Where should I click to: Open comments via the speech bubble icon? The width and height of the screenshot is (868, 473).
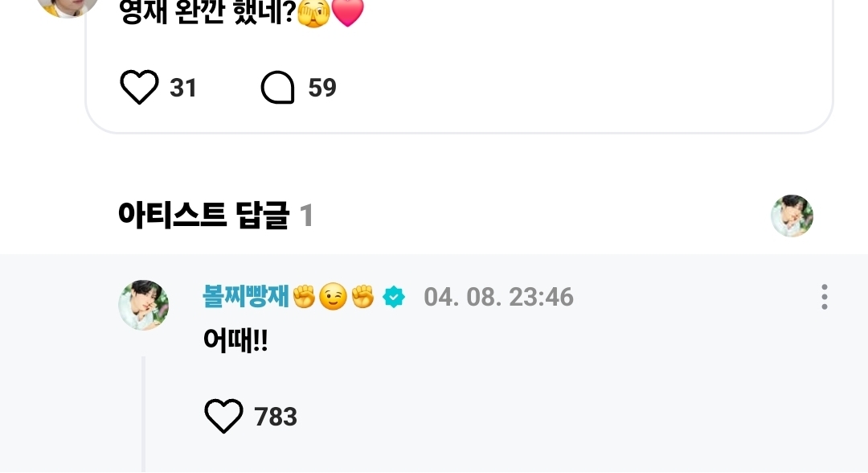277,87
